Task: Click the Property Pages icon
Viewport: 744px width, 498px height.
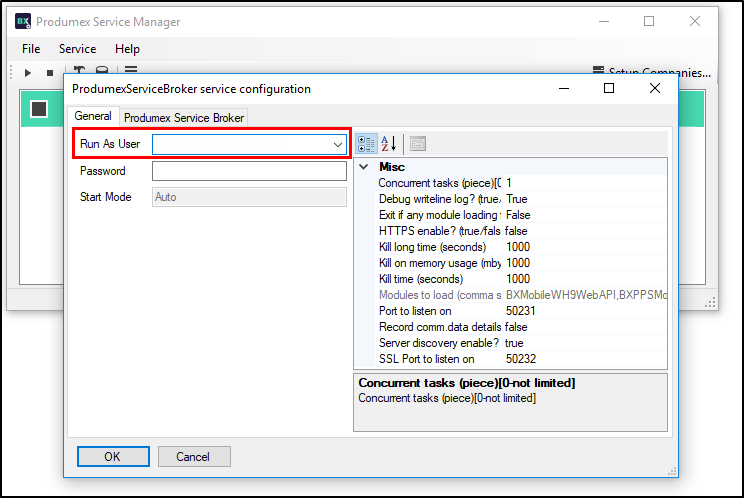Action: click(417, 144)
